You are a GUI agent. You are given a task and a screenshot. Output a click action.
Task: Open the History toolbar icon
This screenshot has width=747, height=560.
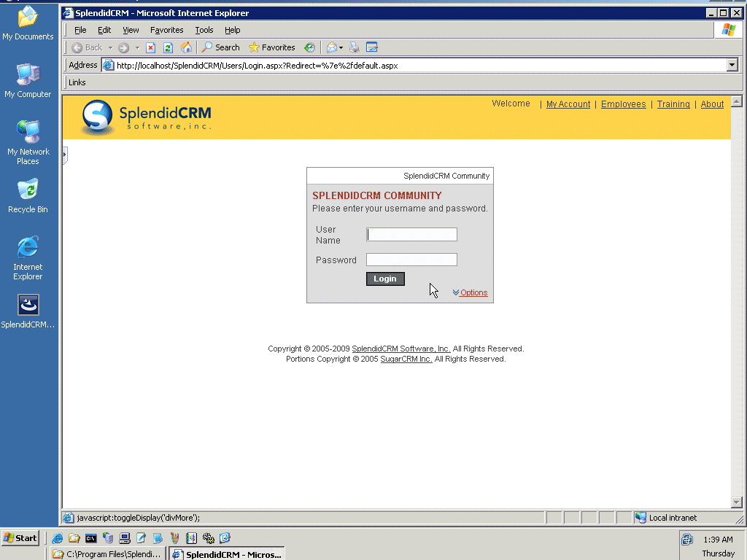[x=309, y=47]
